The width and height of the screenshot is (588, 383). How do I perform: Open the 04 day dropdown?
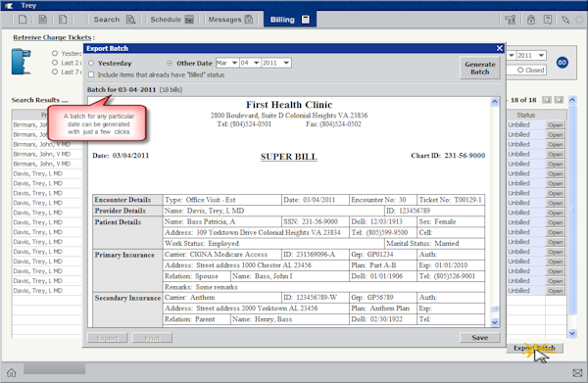(250, 63)
